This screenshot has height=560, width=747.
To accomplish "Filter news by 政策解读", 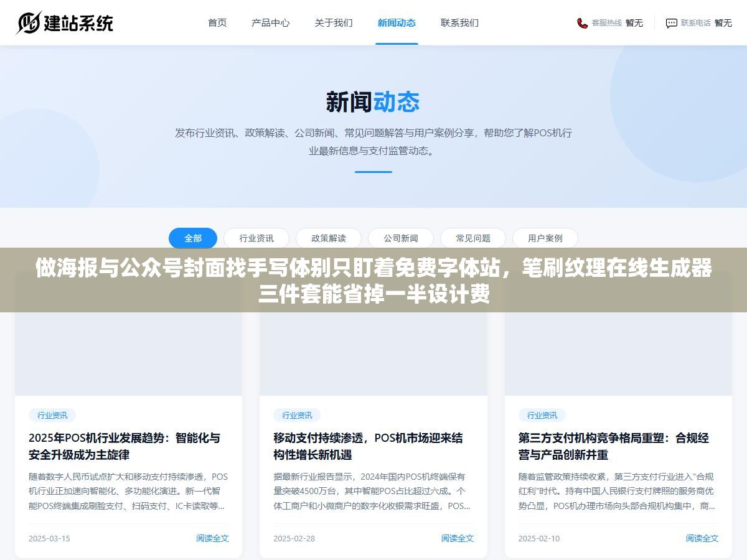I will point(329,238).
